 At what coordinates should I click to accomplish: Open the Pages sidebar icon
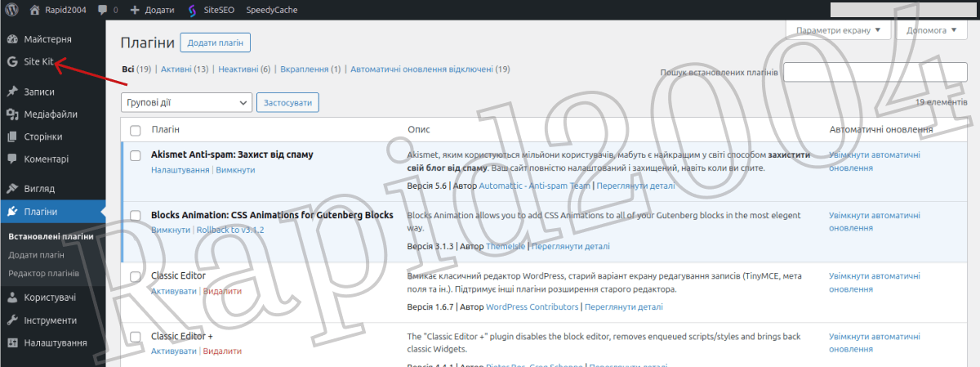coord(12,137)
